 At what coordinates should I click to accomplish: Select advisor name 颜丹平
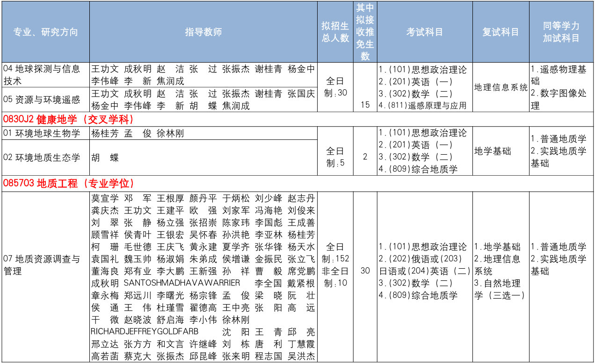pos(203,198)
